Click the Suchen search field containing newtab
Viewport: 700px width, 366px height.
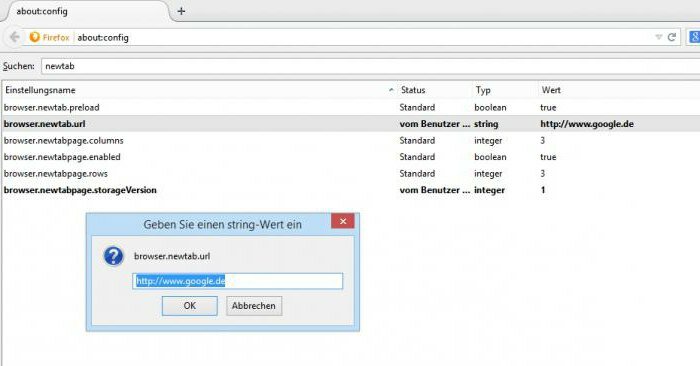pos(371,66)
